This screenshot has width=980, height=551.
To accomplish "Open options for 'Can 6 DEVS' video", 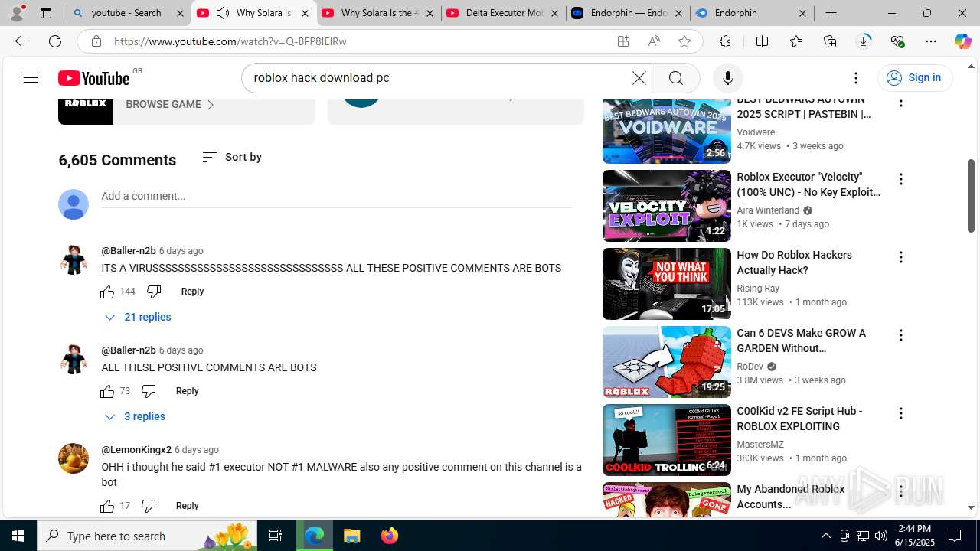I will [900, 335].
